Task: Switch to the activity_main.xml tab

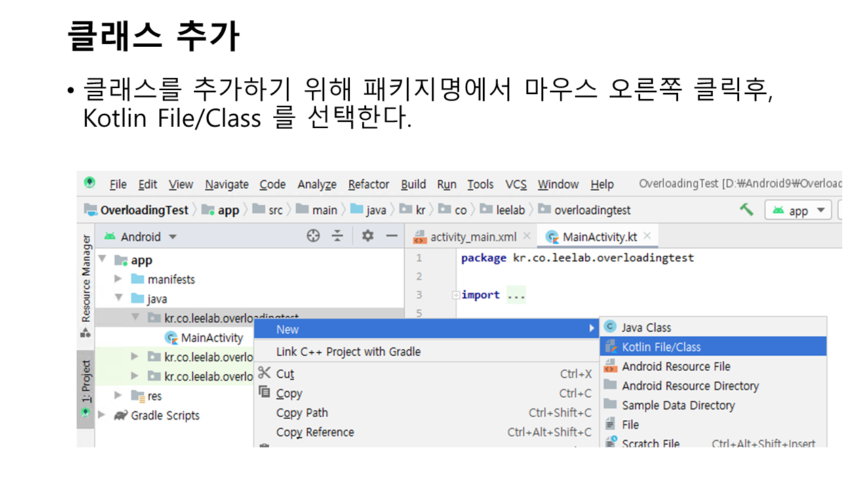Action: [x=473, y=237]
